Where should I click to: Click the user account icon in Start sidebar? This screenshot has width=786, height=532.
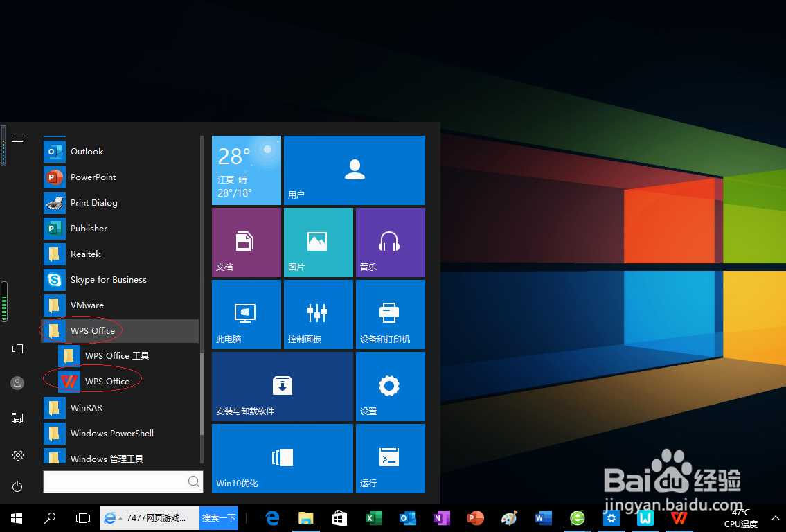pyautogui.click(x=17, y=383)
